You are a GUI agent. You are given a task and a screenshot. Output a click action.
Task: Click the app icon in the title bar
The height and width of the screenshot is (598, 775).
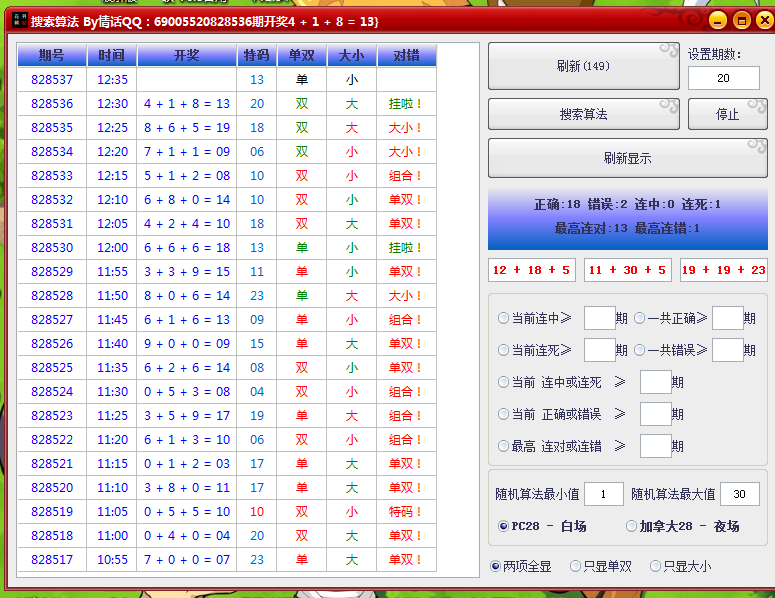tap(17, 20)
